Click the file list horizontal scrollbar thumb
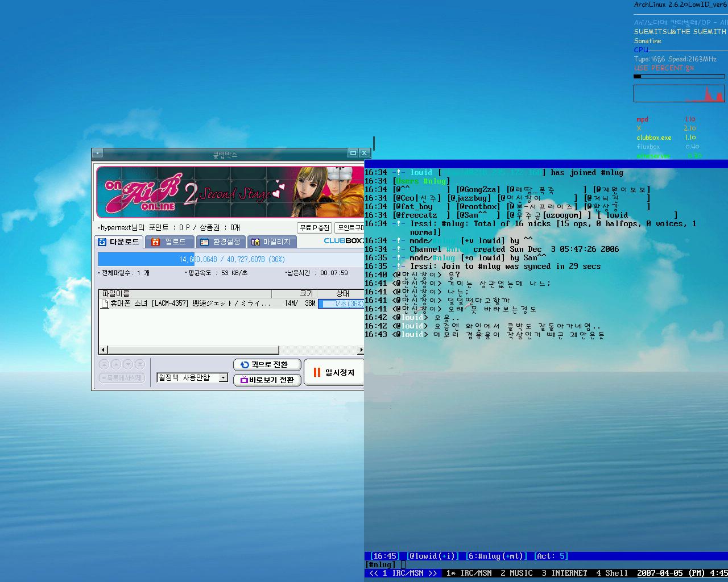The width and height of the screenshot is (728, 582). tap(193, 350)
